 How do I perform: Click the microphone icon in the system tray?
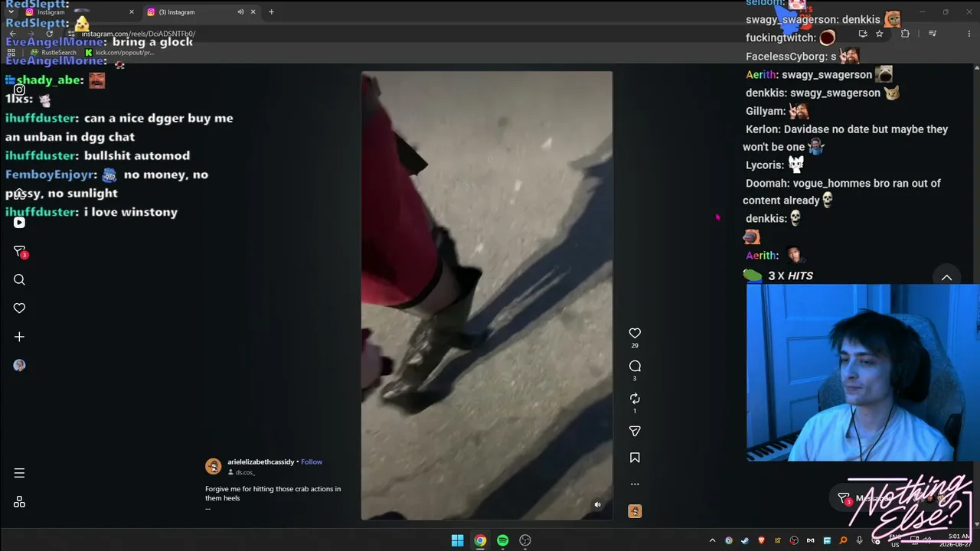pos(860,540)
